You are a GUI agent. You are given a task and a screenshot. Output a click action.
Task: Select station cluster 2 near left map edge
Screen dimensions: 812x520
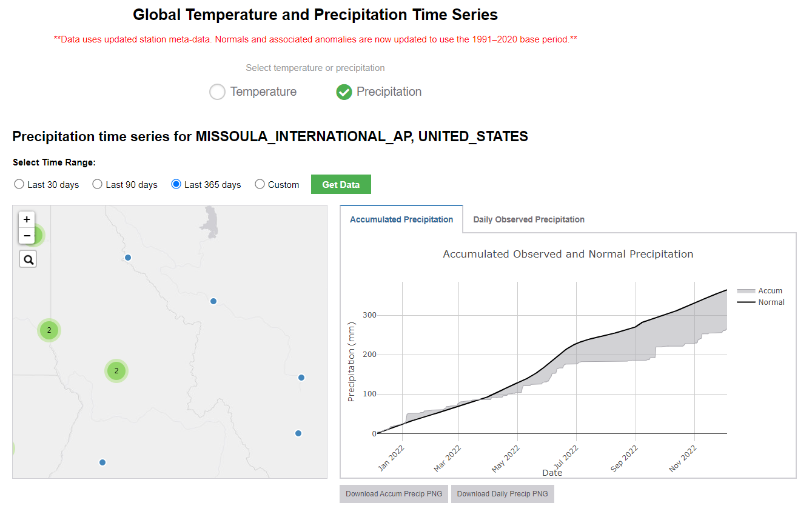pos(49,330)
